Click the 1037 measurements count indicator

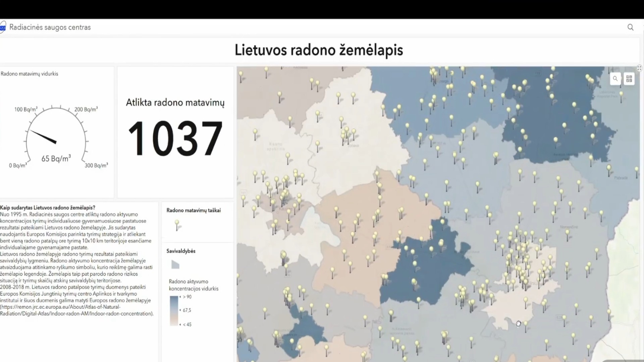point(175,138)
